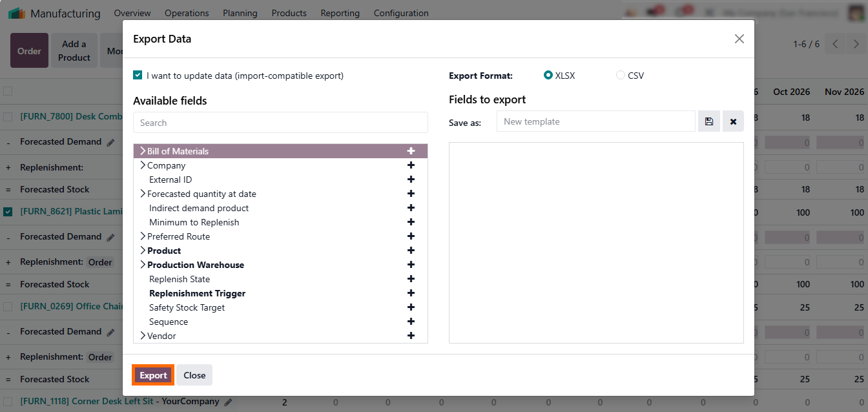Screen dimensions: 868x412
Task: Expand the Company field tree
Action: click(143, 165)
